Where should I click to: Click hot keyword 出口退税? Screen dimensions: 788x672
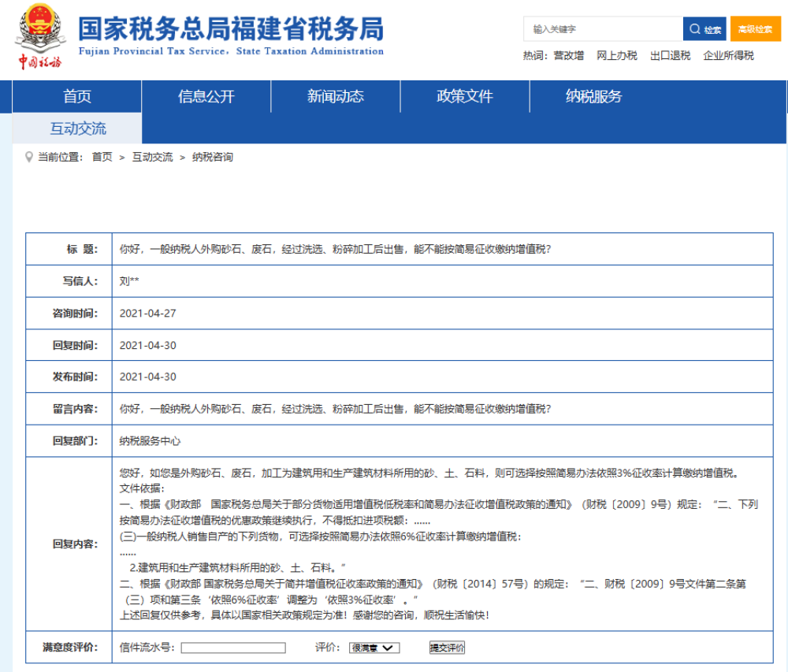pyautogui.click(x=670, y=56)
